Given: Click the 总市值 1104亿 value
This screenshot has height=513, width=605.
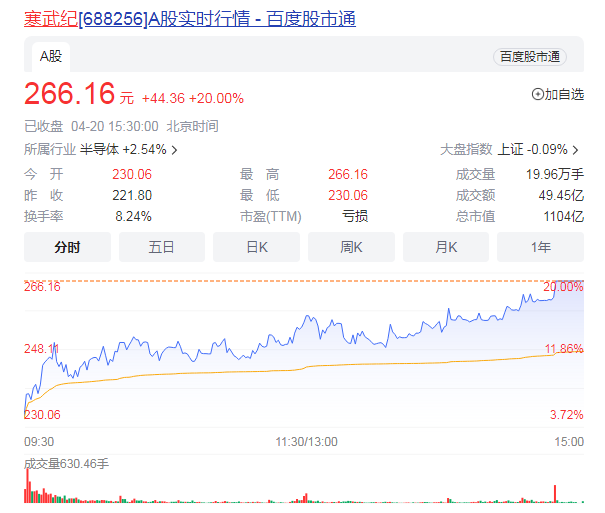Looking at the screenshot, I should tap(562, 216).
